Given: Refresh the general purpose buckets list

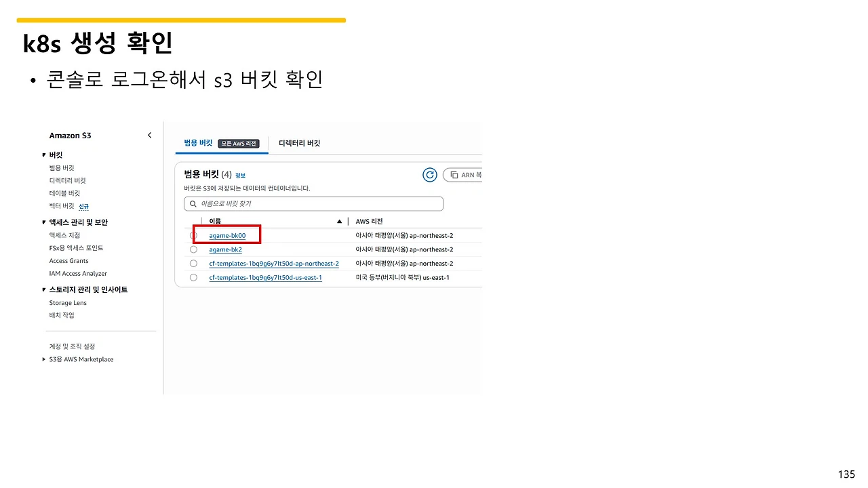Looking at the screenshot, I should coord(429,175).
